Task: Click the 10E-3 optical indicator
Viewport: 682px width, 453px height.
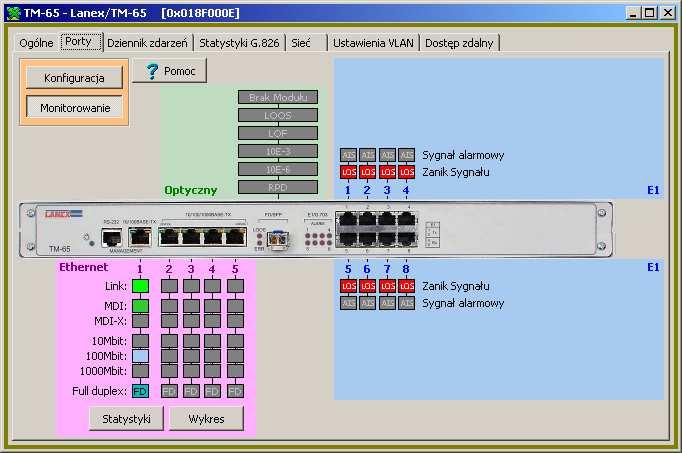Action: click(x=278, y=151)
